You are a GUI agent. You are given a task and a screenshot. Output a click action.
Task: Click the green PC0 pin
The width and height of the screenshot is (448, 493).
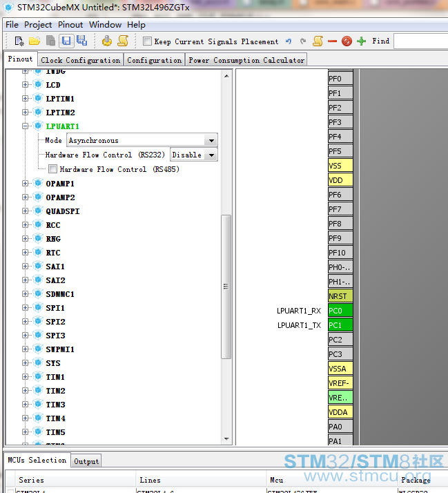[340, 311]
